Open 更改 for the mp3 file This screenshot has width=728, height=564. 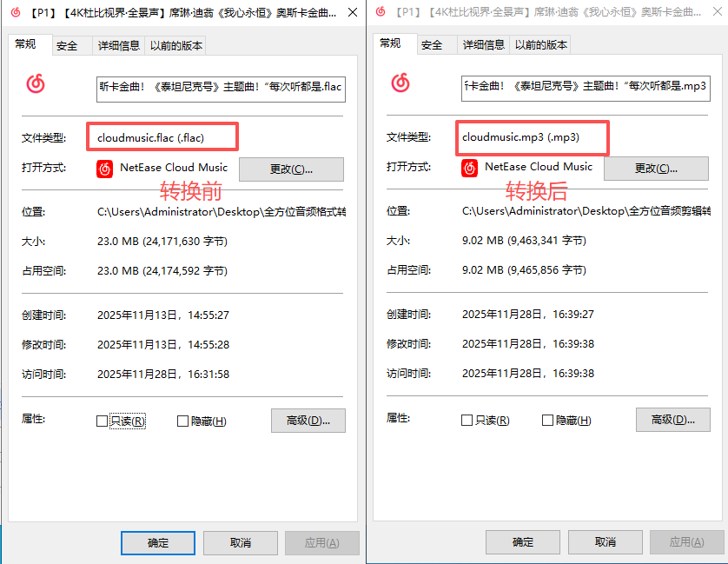(656, 168)
